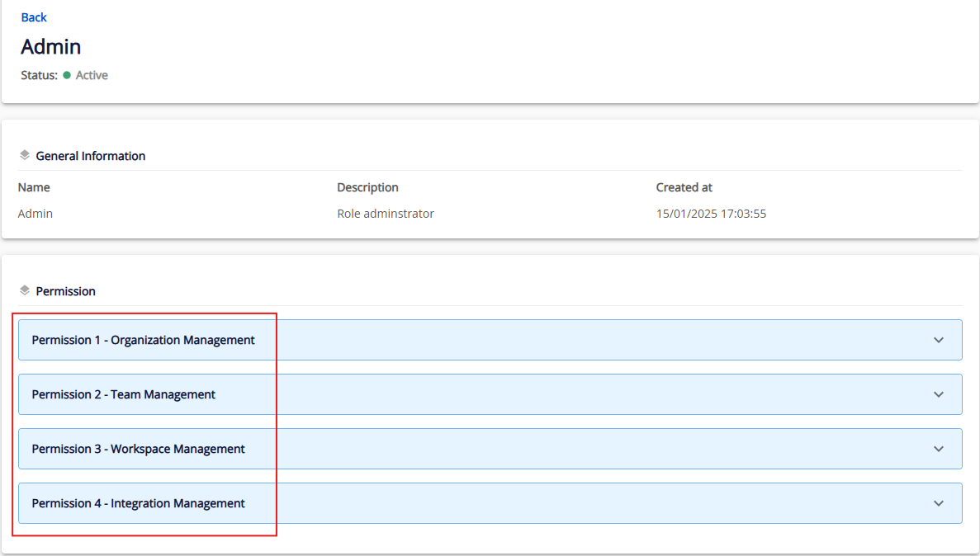The image size is (980, 556).
Task: Open the Permission 3 - Workspace Management label
Action: coord(138,449)
